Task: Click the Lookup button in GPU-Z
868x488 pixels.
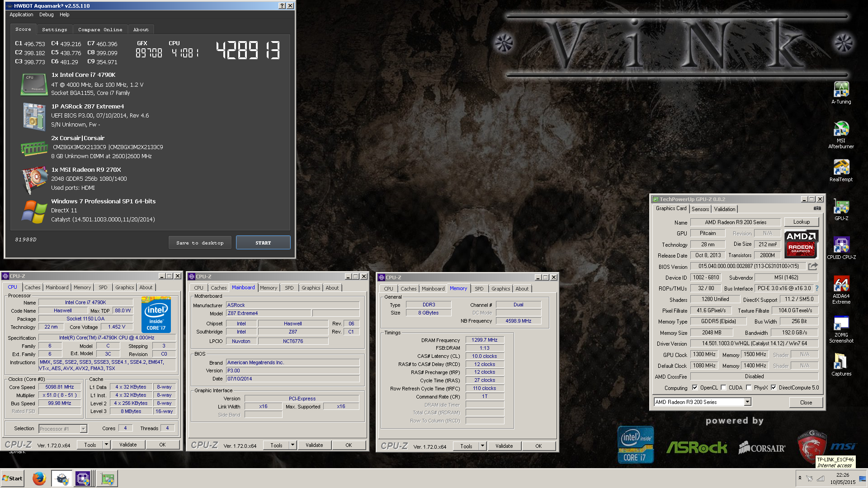Action: tap(801, 222)
